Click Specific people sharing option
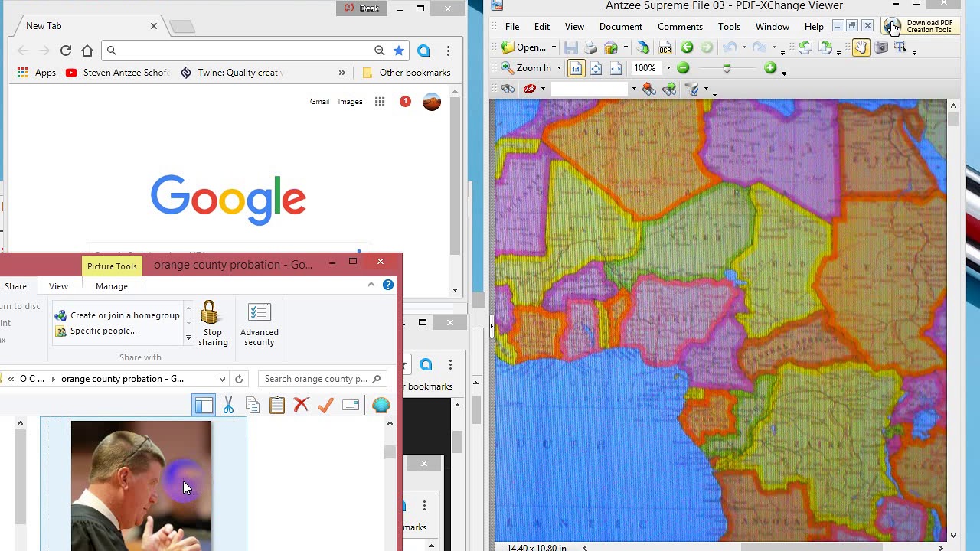This screenshot has width=980, height=551. pyautogui.click(x=96, y=331)
